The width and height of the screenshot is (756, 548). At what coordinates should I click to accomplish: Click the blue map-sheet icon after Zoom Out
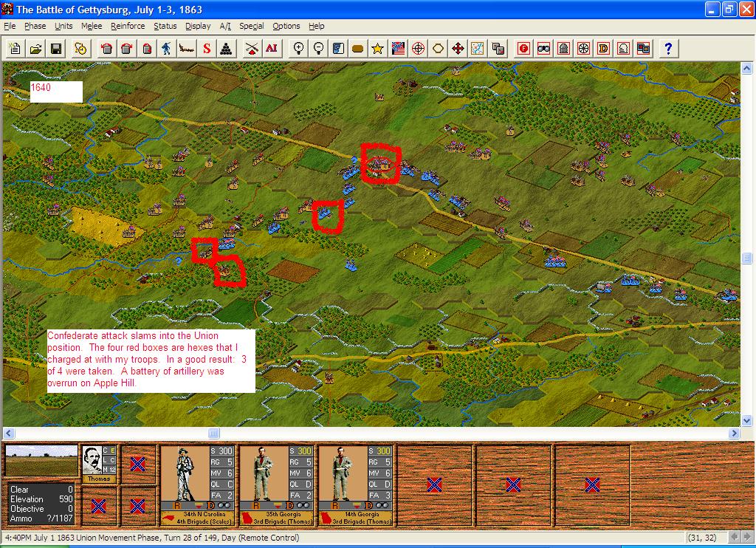pyautogui.click(x=338, y=48)
